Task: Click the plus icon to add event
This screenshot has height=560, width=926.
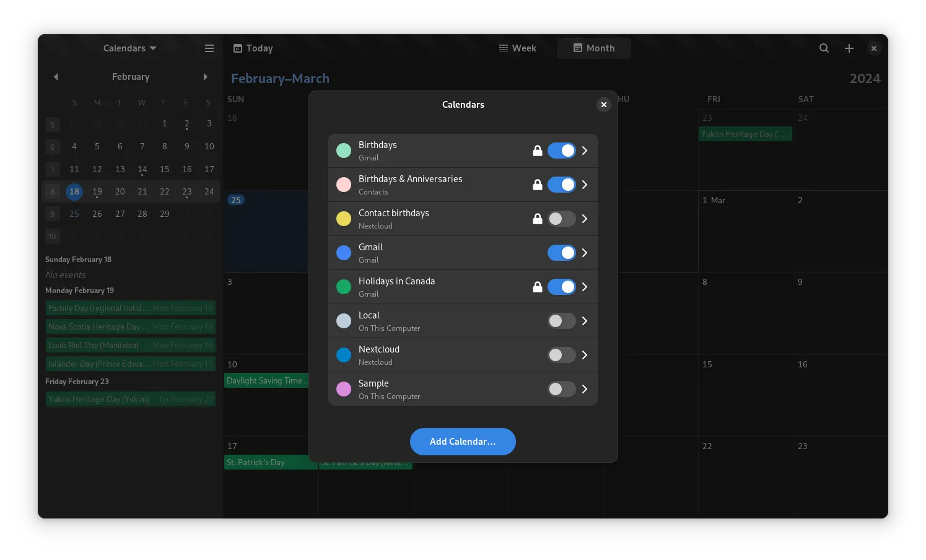Action: tap(849, 48)
